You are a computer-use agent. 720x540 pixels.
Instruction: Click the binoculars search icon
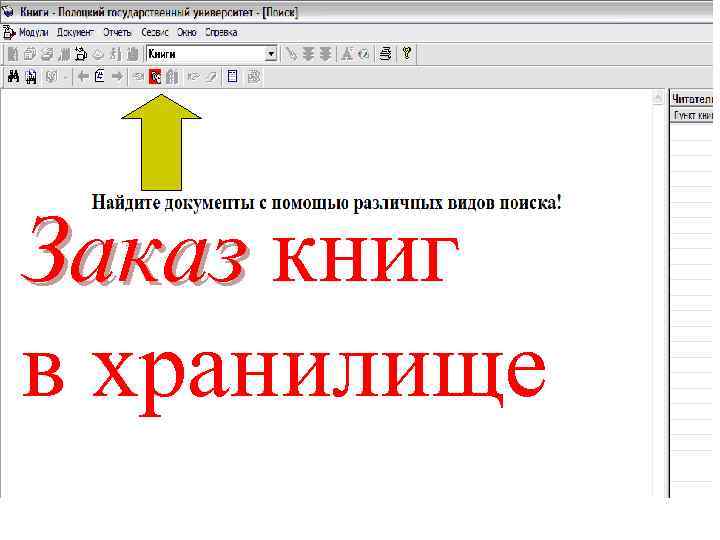coord(13,77)
